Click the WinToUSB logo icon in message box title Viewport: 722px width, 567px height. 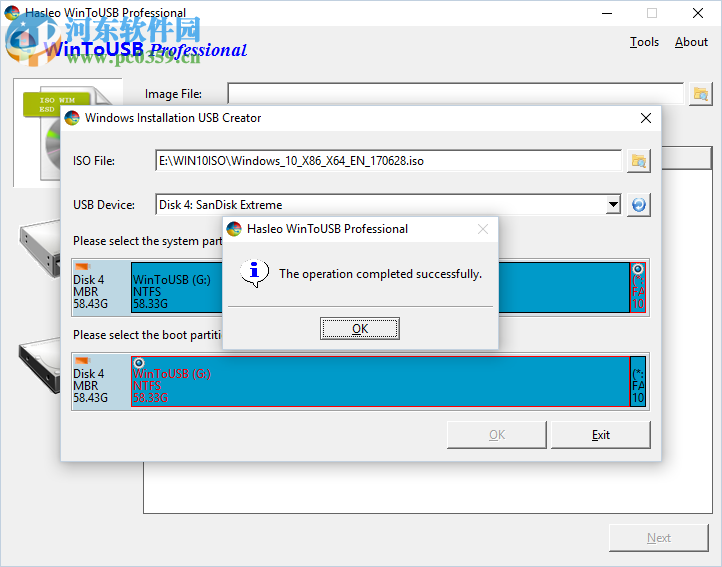point(234,229)
